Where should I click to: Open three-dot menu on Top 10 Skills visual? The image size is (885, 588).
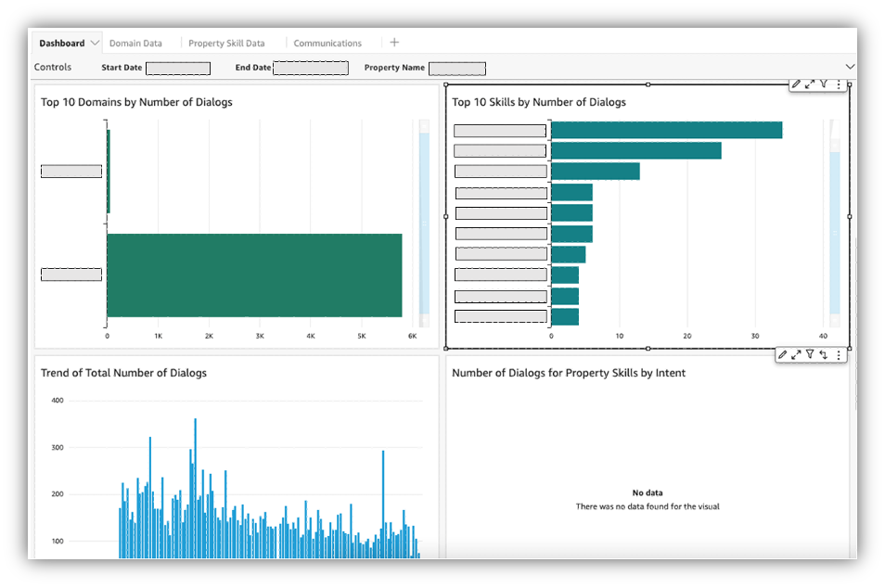pos(839,83)
